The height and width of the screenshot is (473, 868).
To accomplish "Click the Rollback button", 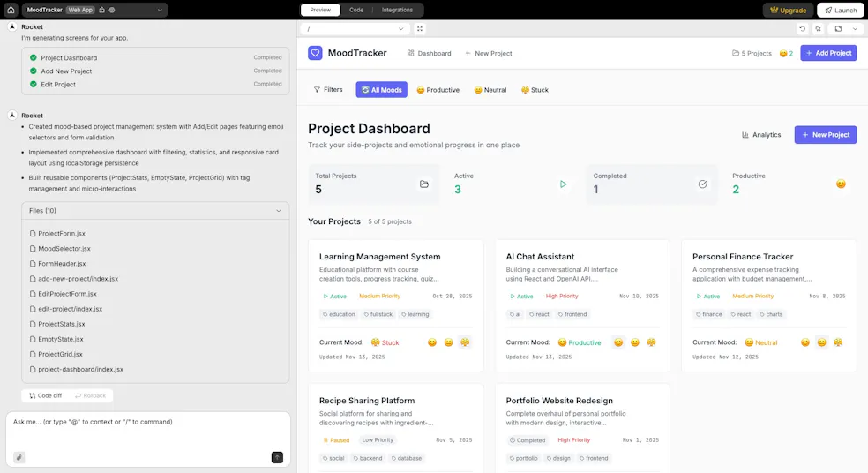I will click(91, 395).
